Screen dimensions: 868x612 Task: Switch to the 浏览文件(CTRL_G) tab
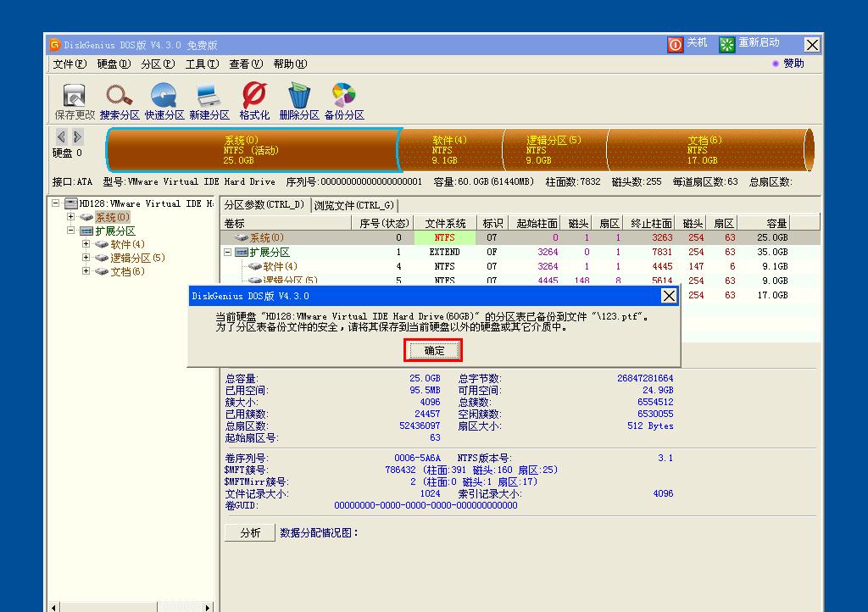[x=354, y=206]
